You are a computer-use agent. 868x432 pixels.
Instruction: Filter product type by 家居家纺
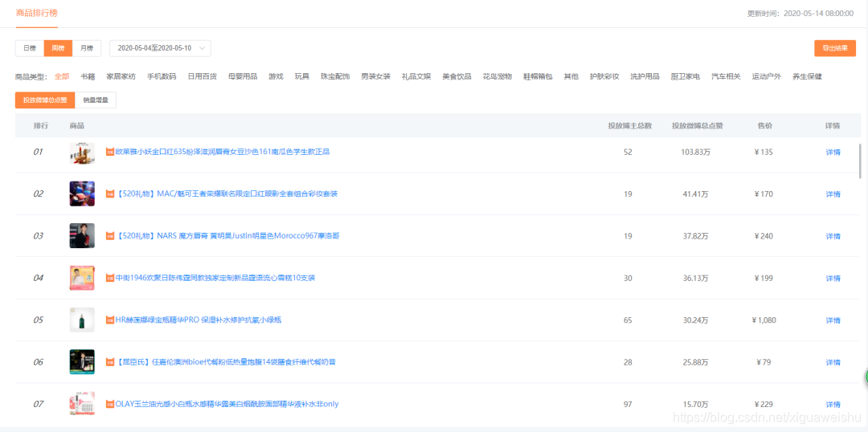pos(121,76)
